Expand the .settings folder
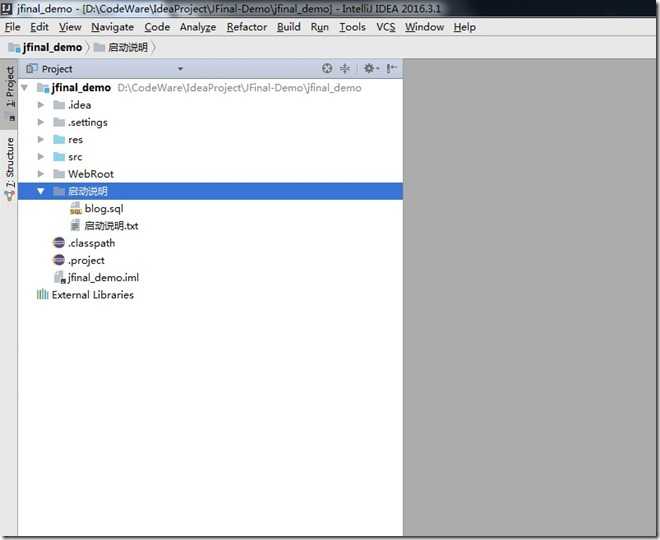This screenshot has width=660, height=540. tap(41, 122)
